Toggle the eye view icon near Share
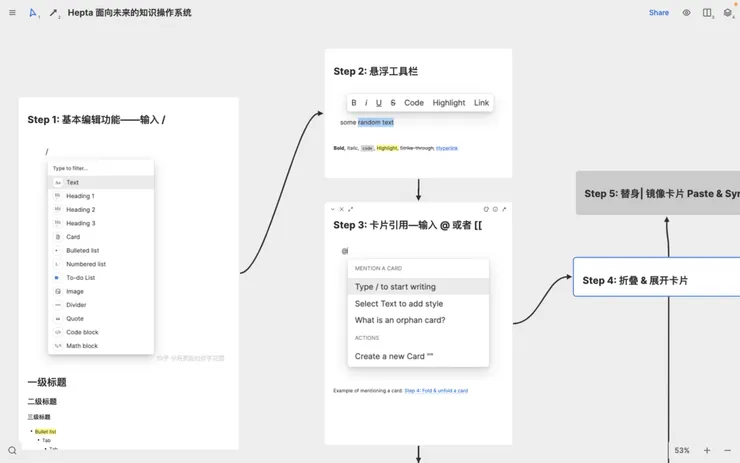 pos(686,13)
